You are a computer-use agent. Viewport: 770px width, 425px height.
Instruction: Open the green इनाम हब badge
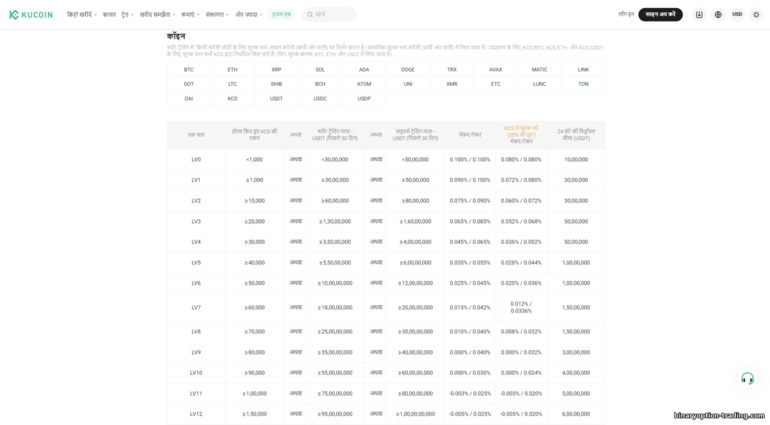coord(281,15)
